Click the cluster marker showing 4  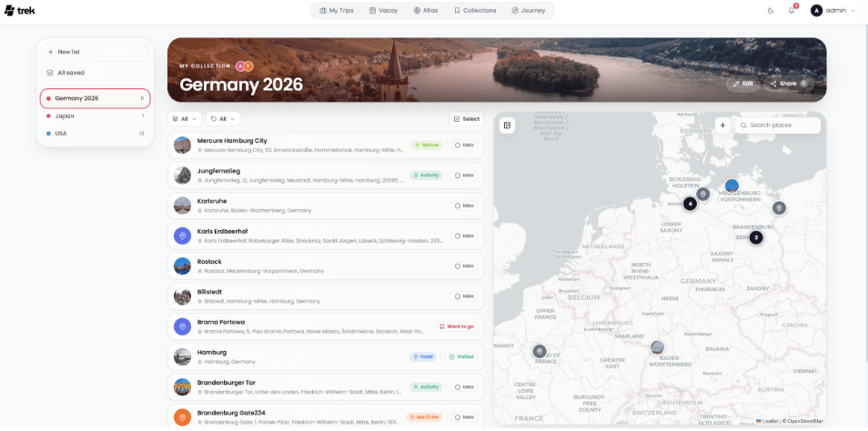point(690,204)
